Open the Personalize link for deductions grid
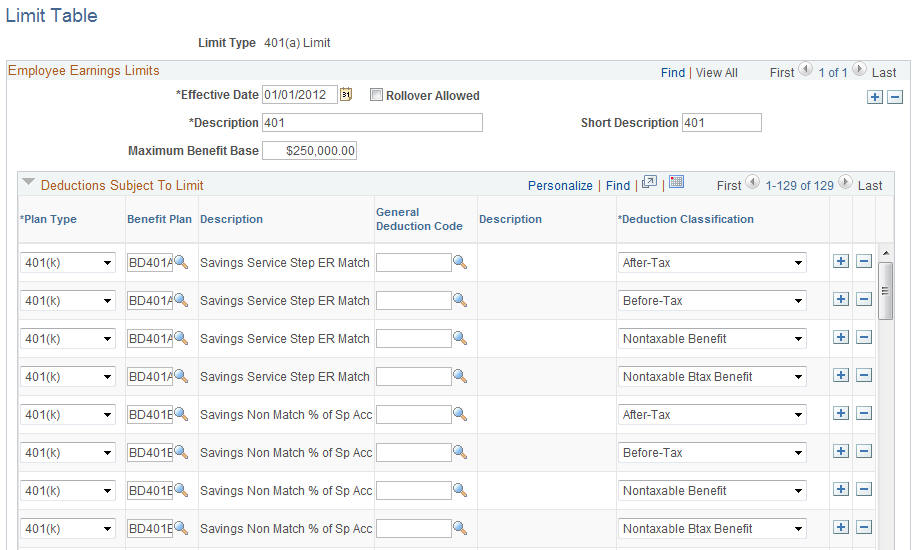Image resolution: width=919 pixels, height=550 pixels. tap(560, 186)
